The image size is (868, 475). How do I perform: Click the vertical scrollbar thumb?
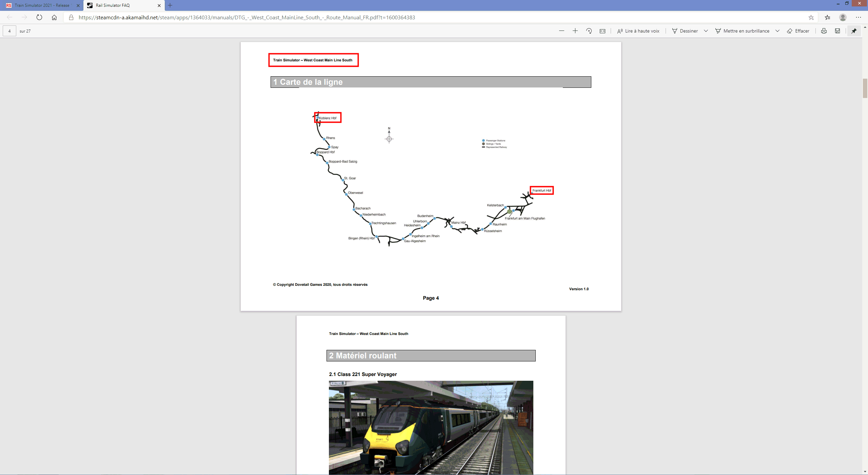(x=865, y=88)
